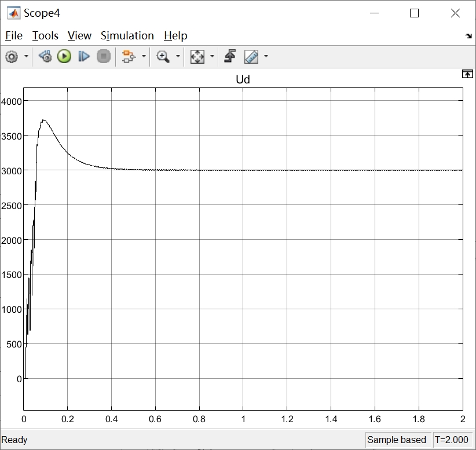Click the Sample based status label

coord(397,440)
